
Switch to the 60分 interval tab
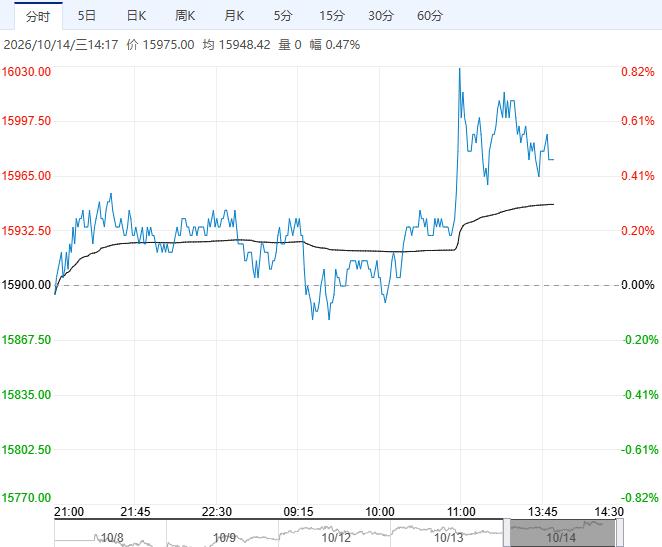[430, 16]
